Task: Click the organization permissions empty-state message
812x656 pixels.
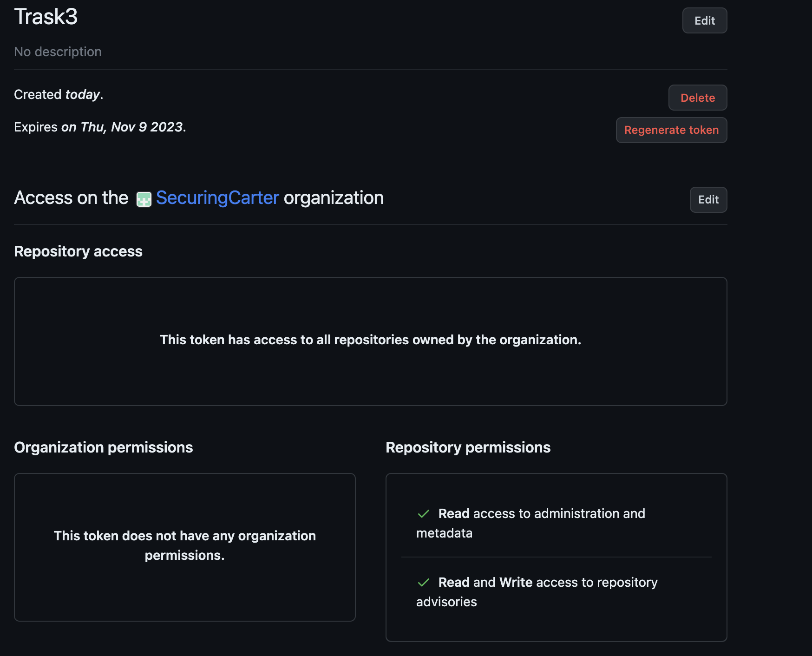Action: pyautogui.click(x=185, y=545)
